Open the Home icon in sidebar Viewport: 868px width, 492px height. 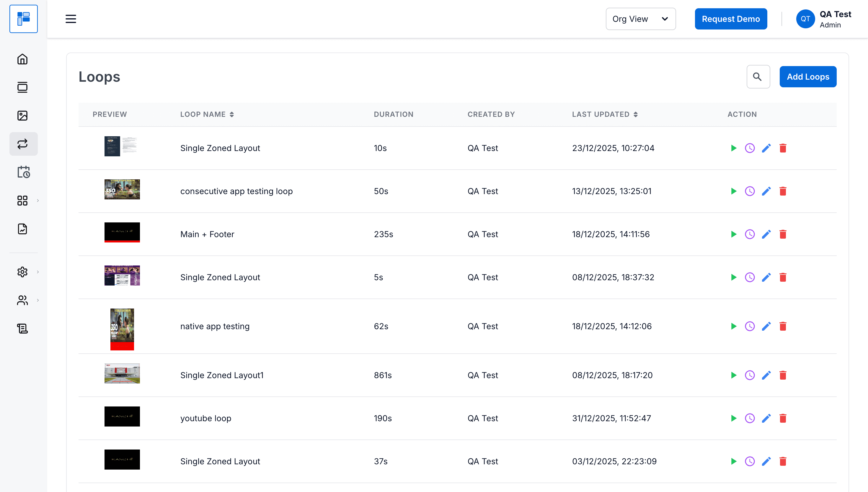(22, 59)
